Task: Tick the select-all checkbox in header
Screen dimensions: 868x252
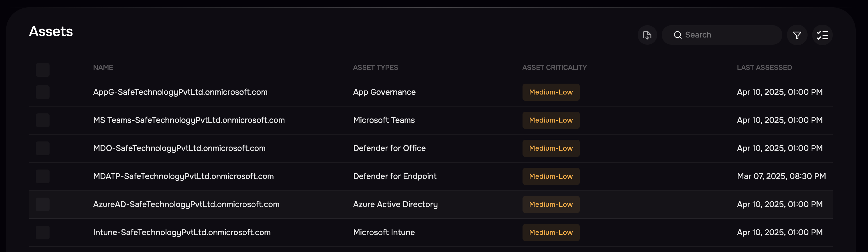Action: (x=43, y=70)
